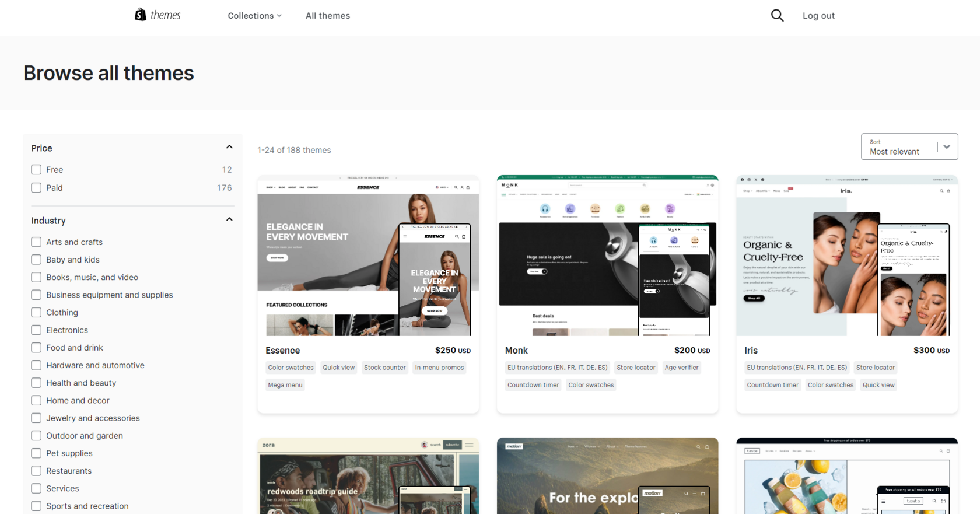Click the Monk $200 USD price
The width and height of the screenshot is (980, 514).
[692, 351]
